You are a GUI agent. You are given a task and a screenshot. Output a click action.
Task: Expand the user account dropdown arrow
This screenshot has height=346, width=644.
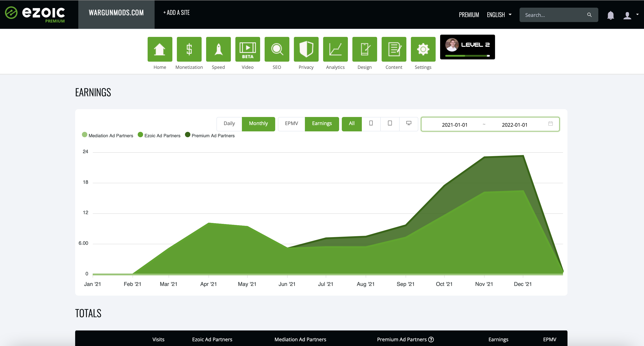click(x=637, y=14)
